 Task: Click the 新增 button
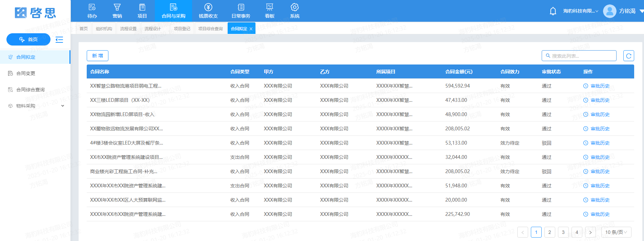pos(98,56)
